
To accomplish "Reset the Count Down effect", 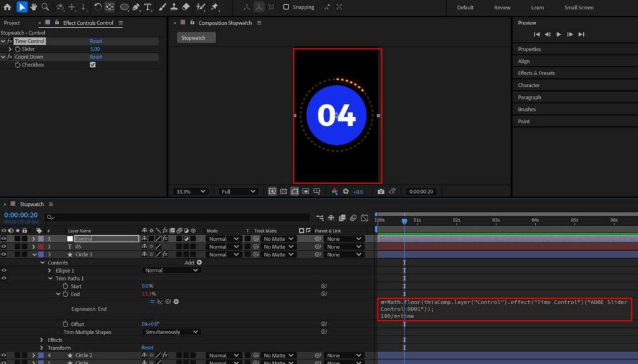I will pos(96,57).
